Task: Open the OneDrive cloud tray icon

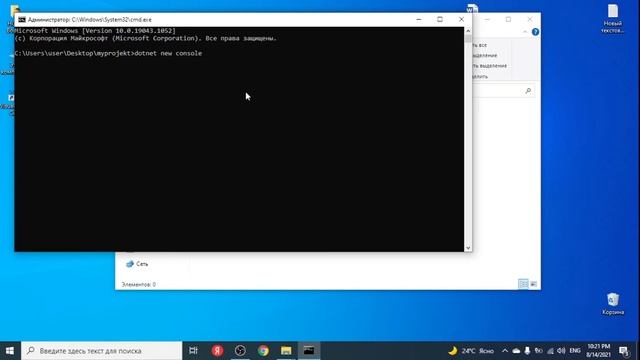Action: [516, 351]
